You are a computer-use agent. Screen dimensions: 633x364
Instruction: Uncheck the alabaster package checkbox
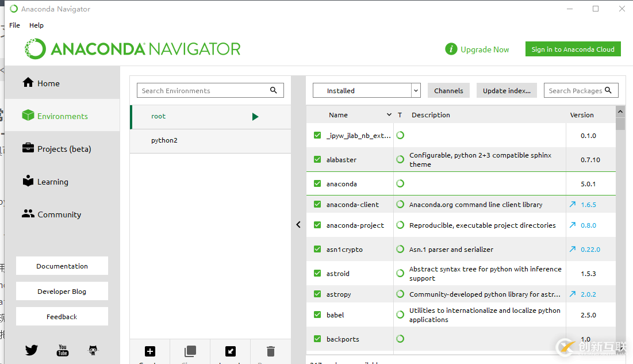[317, 160]
